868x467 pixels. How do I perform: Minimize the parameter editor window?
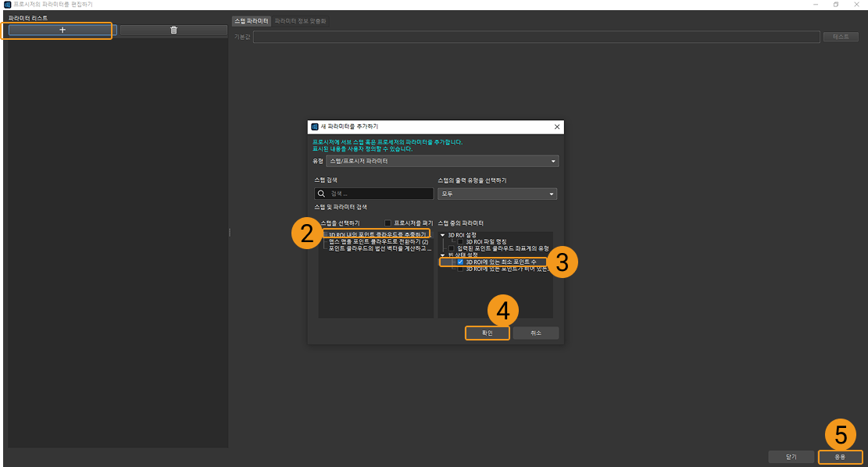click(x=815, y=4)
